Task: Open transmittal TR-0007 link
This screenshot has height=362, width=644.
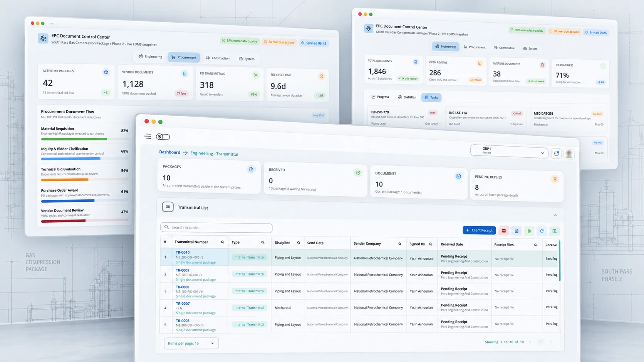Action: tap(183, 304)
